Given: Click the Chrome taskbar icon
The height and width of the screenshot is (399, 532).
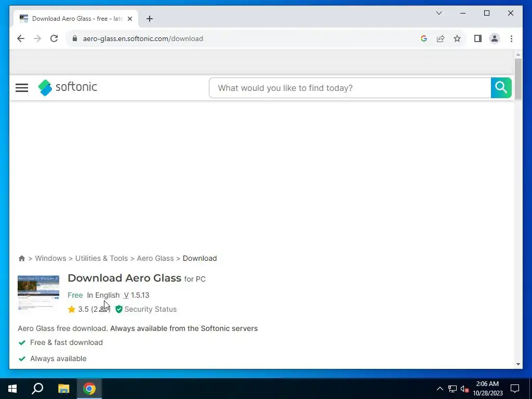Looking at the screenshot, I should click(89, 389).
